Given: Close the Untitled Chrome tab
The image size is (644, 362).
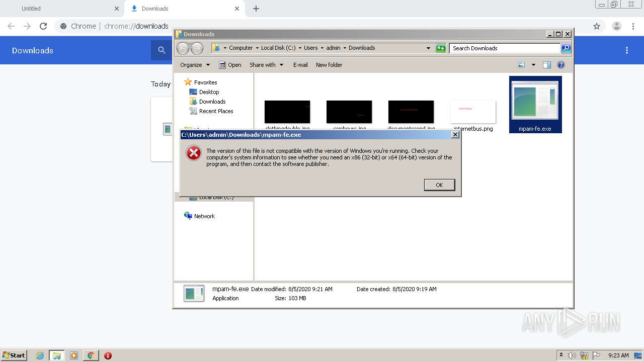Looking at the screenshot, I should coord(117,9).
